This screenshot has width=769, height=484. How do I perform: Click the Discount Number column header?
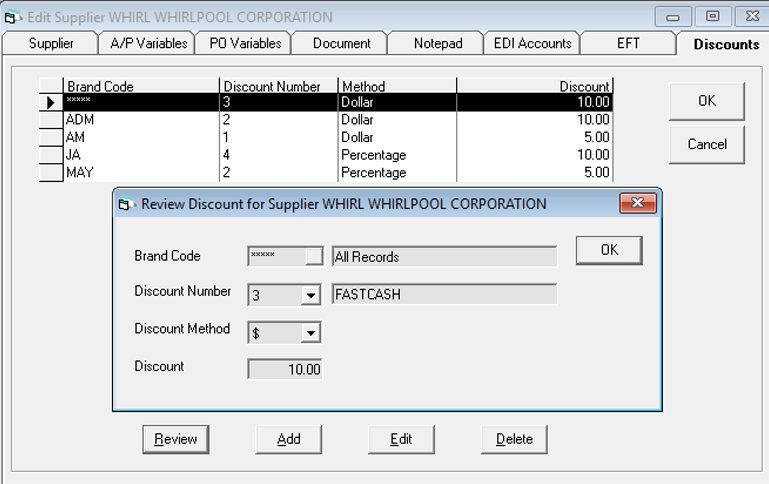point(279,86)
